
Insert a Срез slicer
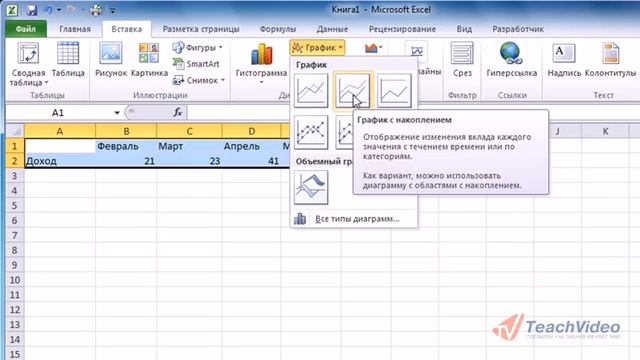click(462, 60)
